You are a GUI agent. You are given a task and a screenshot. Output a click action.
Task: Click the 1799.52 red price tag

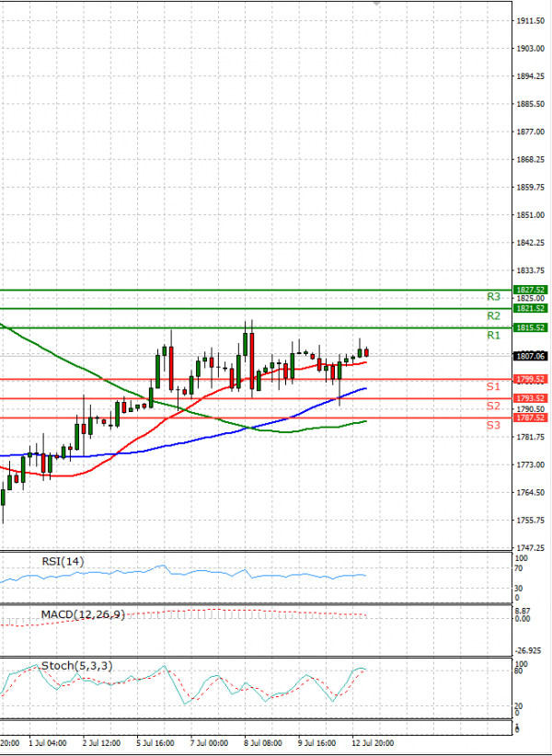[x=530, y=380]
